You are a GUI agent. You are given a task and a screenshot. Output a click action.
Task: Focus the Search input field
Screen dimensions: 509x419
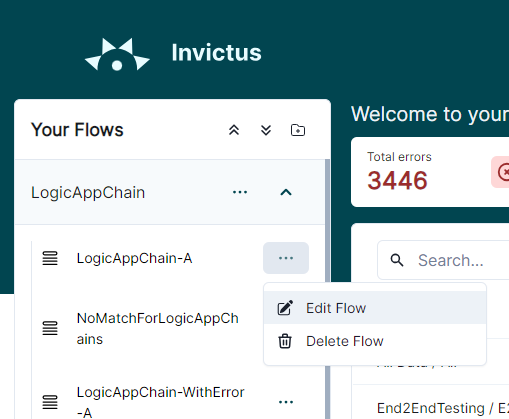443,260
